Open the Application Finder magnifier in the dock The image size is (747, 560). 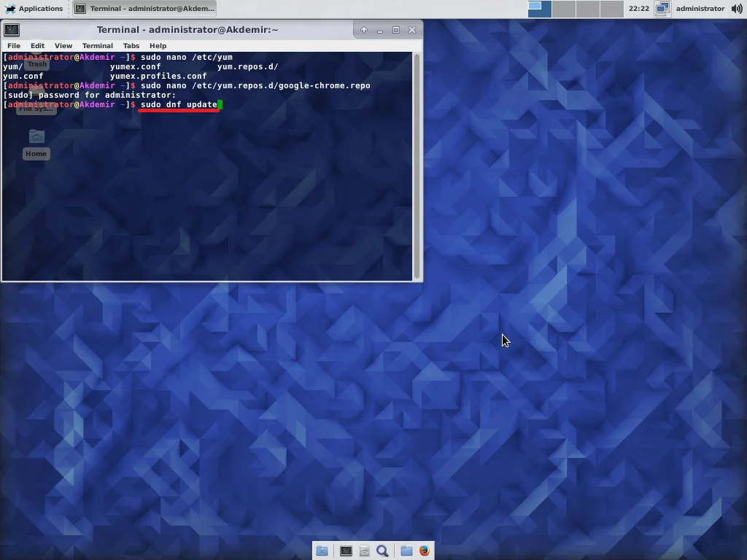click(x=382, y=551)
